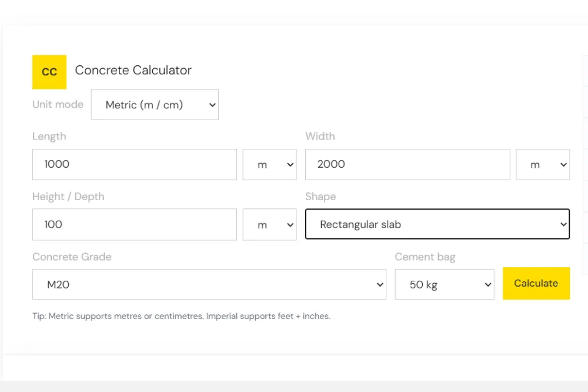The width and height of the screenshot is (588, 392).
Task: Click the Length field label
Action: pos(49,137)
